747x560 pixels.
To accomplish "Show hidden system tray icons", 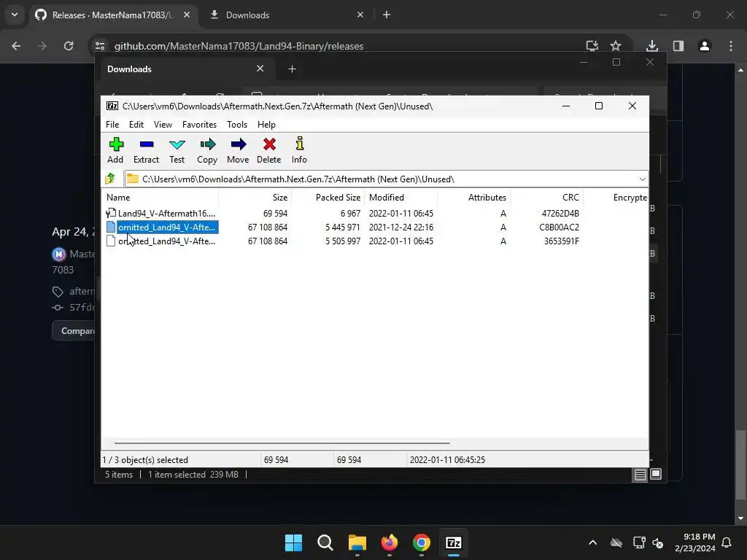I will pos(592,542).
